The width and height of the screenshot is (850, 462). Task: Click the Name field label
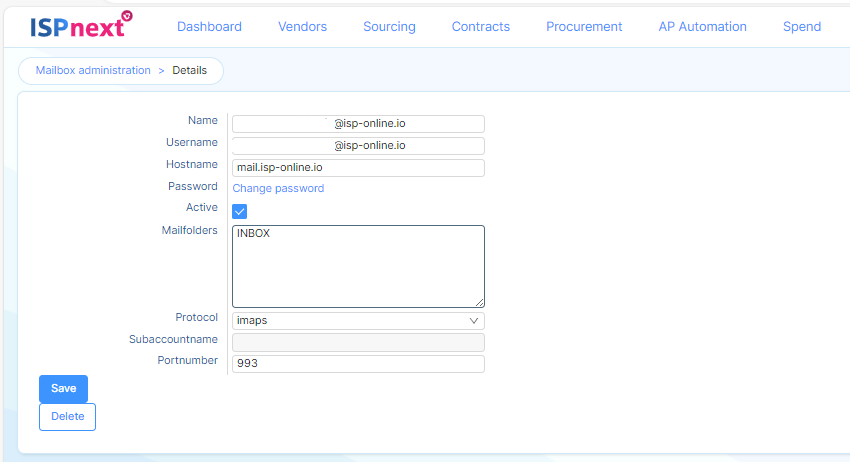(x=203, y=120)
